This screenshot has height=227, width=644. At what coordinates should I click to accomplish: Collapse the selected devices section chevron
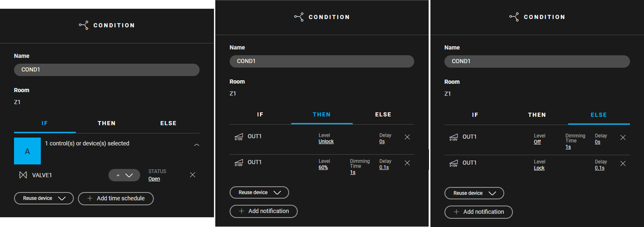point(197,145)
